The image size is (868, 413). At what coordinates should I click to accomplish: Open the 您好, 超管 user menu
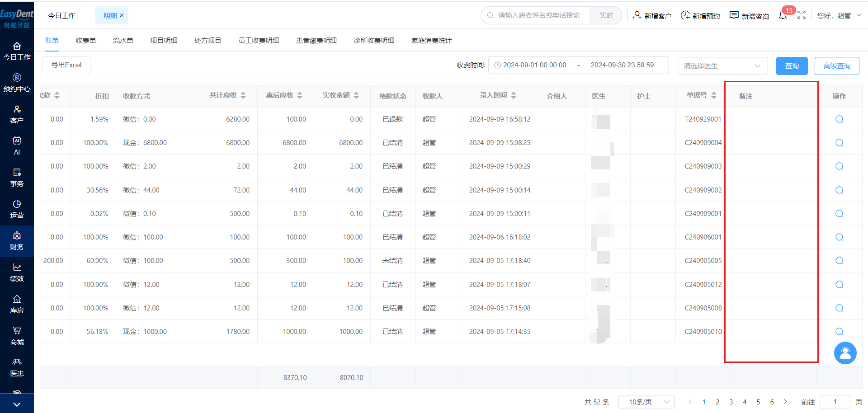point(839,15)
